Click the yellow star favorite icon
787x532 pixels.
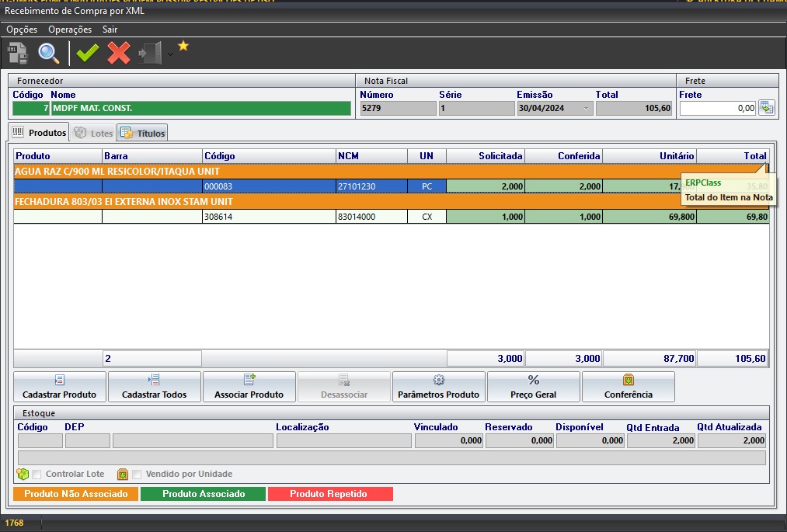tap(183, 46)
